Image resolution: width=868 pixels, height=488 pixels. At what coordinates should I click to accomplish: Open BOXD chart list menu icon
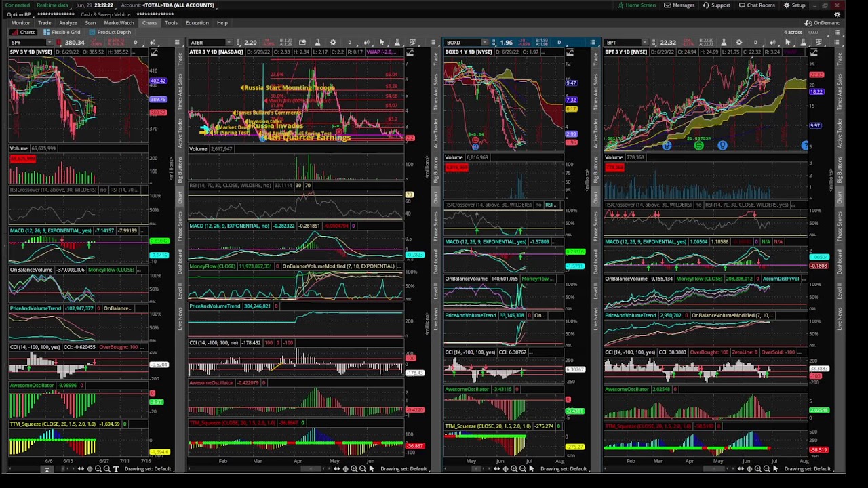pos(593,43)
